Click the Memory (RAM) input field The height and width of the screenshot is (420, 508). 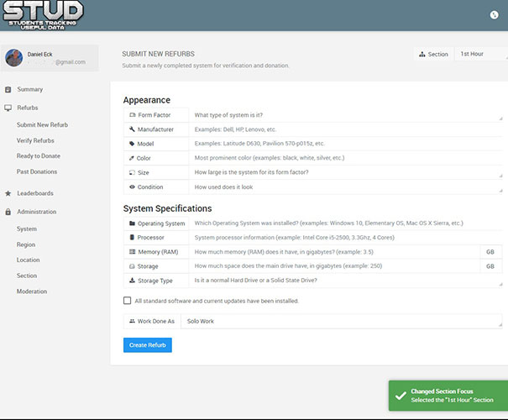pos(334,252)
